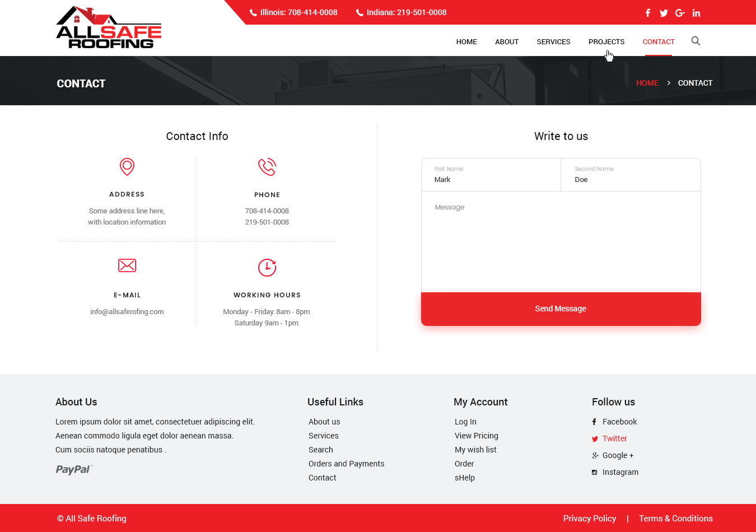Screen dimensions: 756x532
Task: Open site search with magnifier icon
Action: [696, 41]
